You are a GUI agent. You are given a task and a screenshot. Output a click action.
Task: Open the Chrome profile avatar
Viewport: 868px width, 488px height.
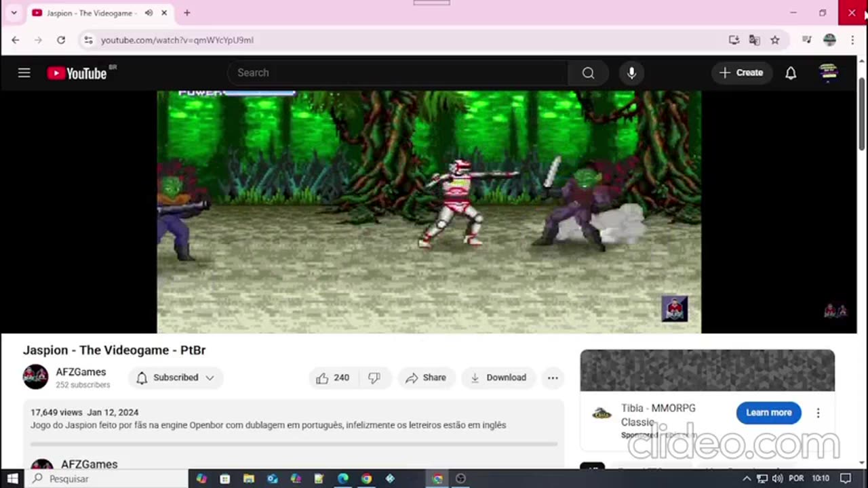tap(829, 40)
